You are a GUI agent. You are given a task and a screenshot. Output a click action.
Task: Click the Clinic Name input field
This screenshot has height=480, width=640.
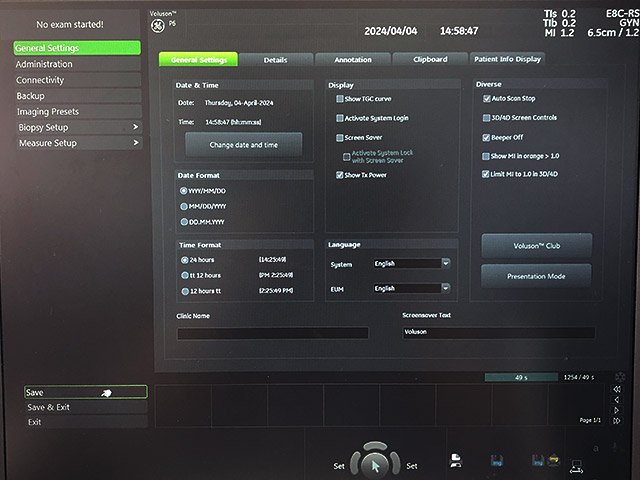(x=273, y=333)
